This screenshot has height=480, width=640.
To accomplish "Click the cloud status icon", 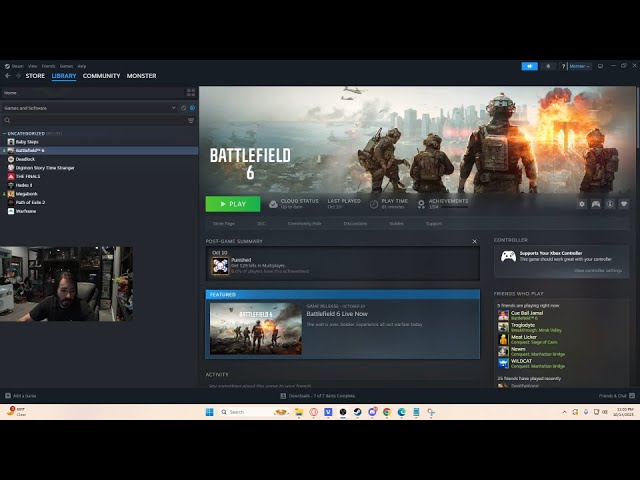I will coord(273,204).
